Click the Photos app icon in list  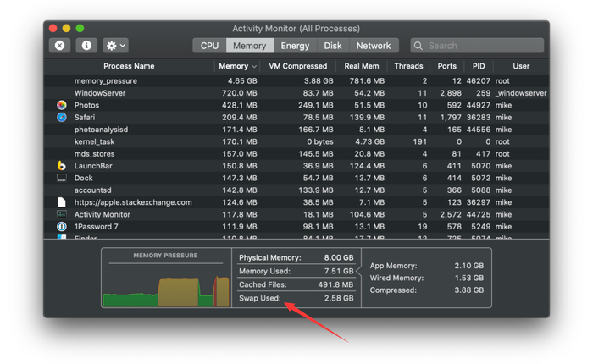pos(62,105)
